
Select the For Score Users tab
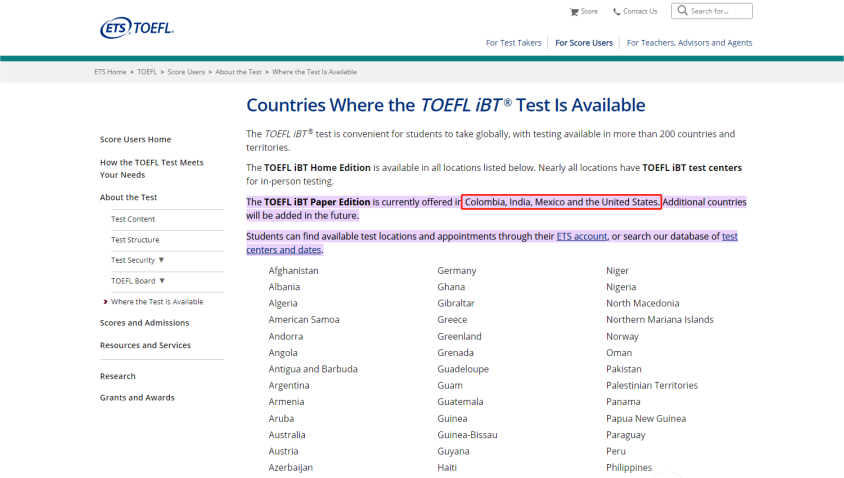[584, 43]
